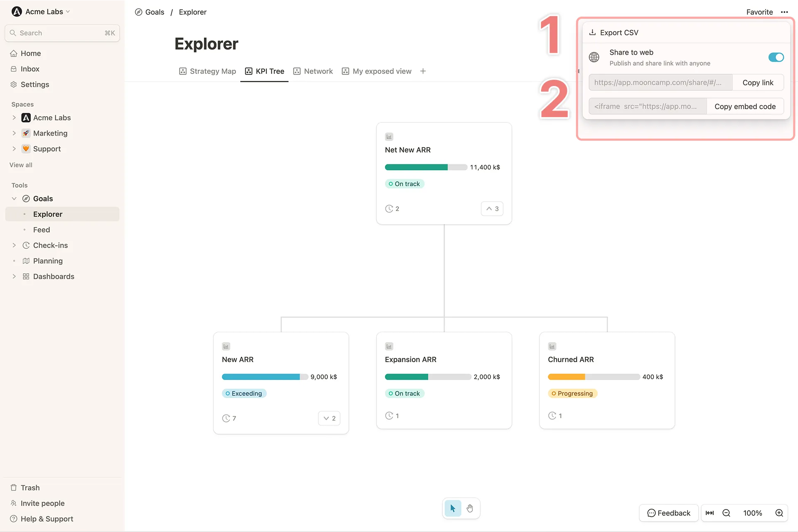Expand the Marketing space
Image resolution: width=798 pixels, height=532 pixels.
click(x=15, y=133)
